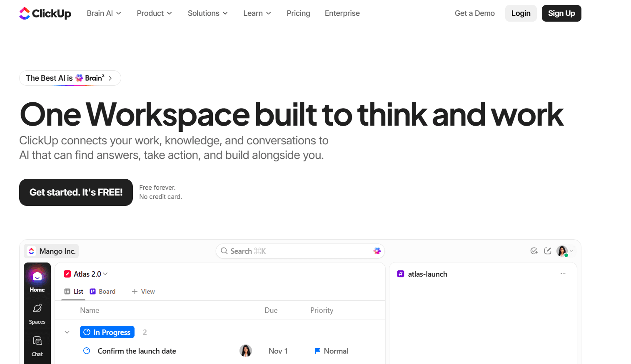Expand the Learn menu
Viewport: 631px width, 364px height.
coord(257,13)
